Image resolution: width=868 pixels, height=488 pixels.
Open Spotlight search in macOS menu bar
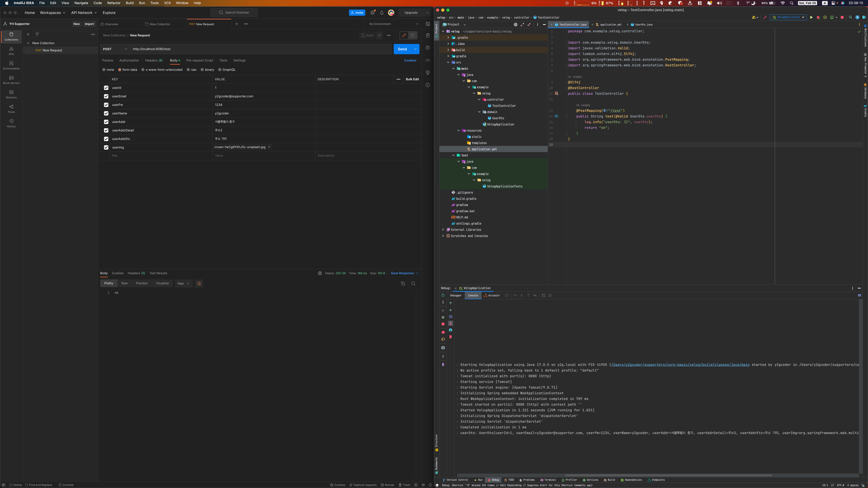click(x=792, y=3)
